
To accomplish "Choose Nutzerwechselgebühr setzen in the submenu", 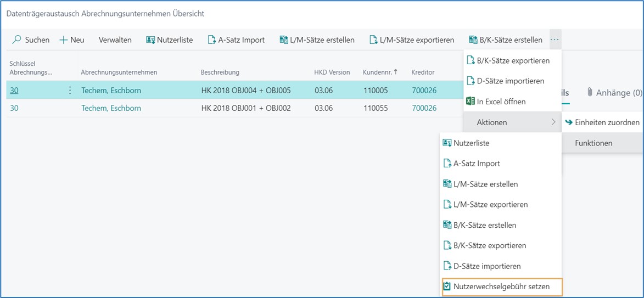I will click(502, 286).
